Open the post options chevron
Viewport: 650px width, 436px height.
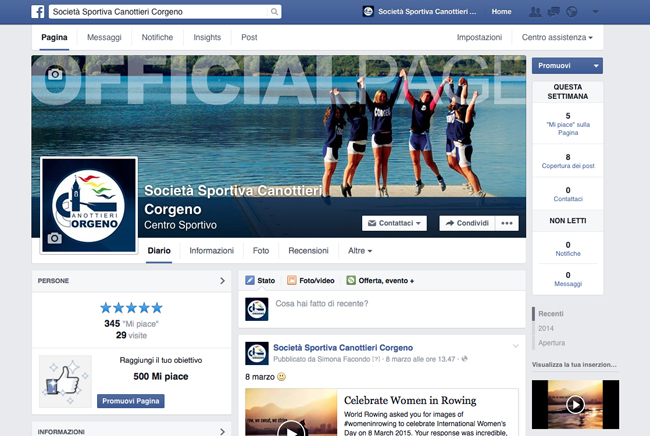click(x=515, y=346)
